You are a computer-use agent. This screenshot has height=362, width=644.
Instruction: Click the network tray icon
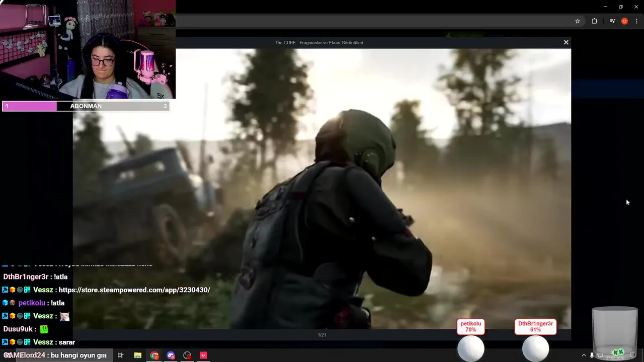click(x=601, y=355)
